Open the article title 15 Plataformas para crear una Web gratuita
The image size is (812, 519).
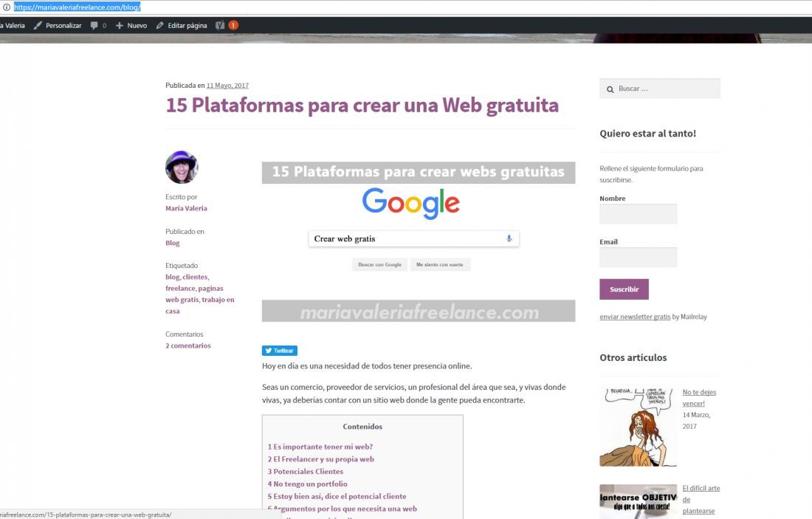(x=362, y=105)
